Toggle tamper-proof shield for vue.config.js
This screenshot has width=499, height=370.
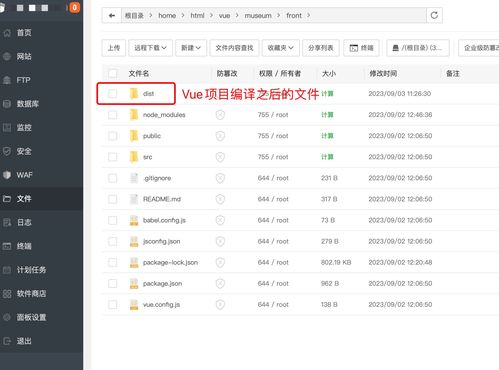coord(220,305)
